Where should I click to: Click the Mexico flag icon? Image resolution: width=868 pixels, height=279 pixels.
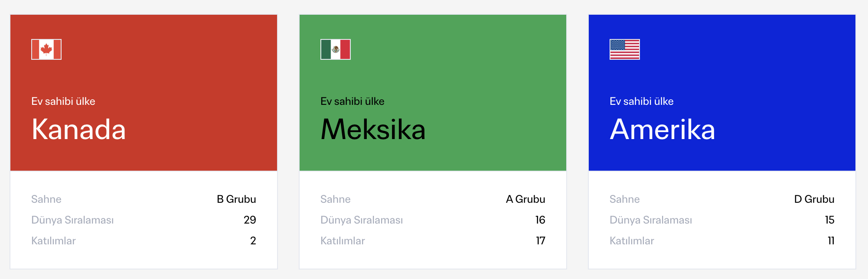[335, 49]
